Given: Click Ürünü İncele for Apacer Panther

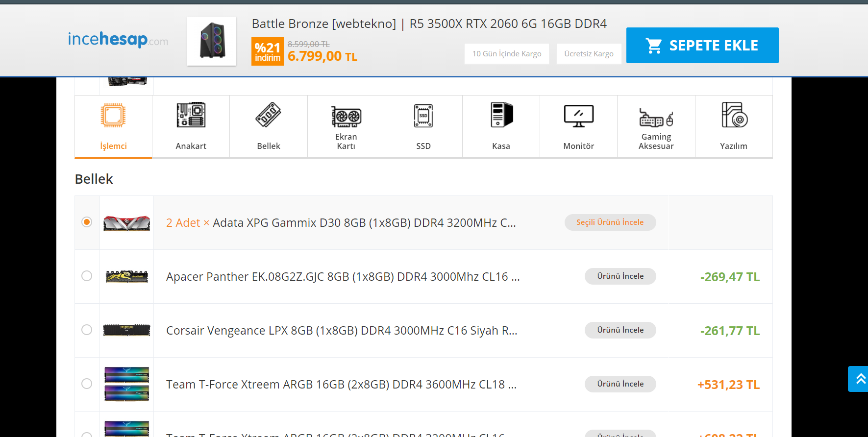Looking at the screenshot, I should (x=620, y=276).
